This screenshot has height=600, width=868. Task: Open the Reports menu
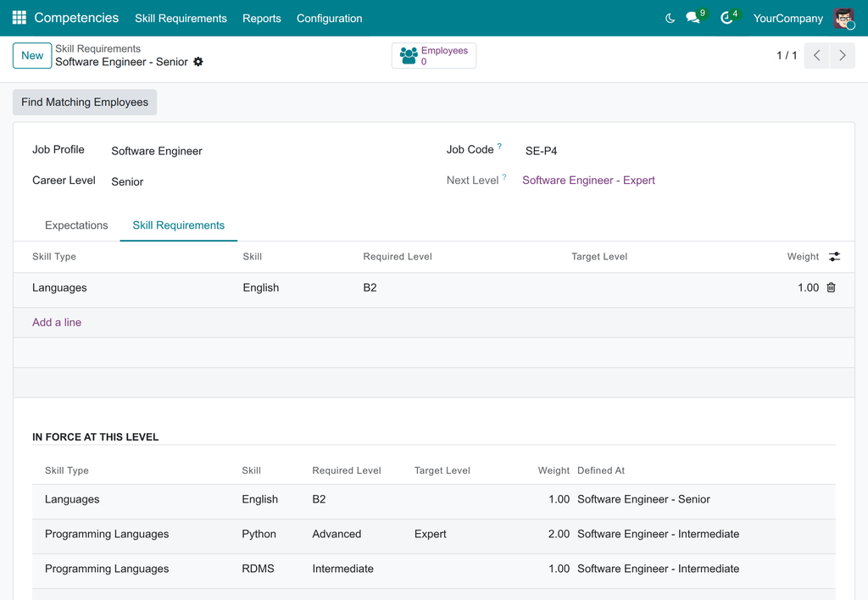[261, 19]
